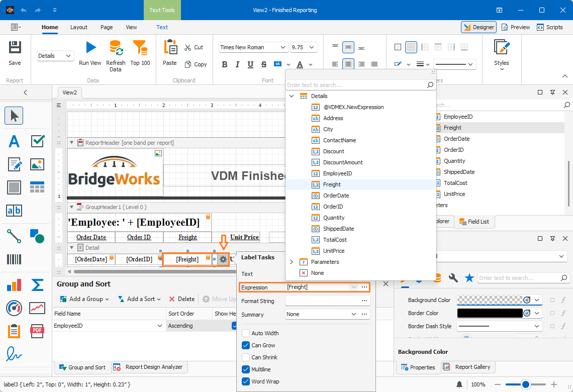
Task: Uncheck the Can Grow checkbox
Action: (246, 345)
